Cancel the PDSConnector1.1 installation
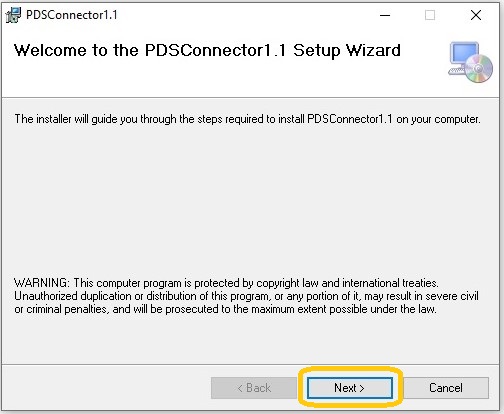 pyautogui.click(x=446, y=388)
